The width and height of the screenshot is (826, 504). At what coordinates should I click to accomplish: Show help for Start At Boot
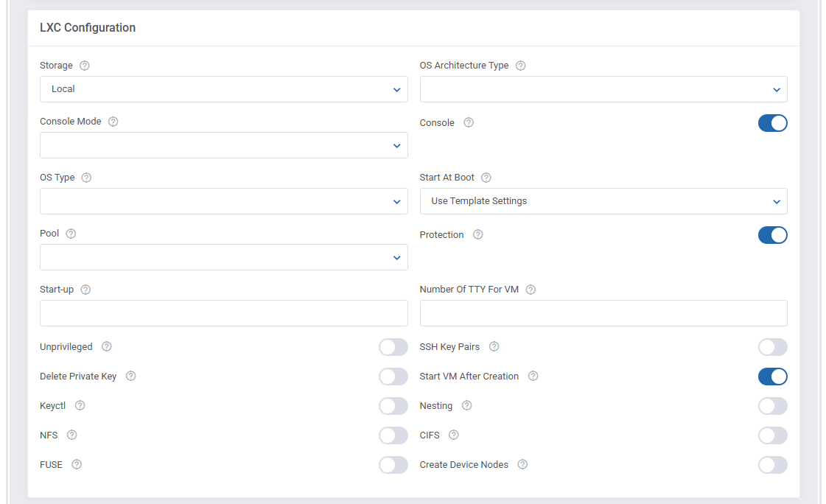pyautogui.click(x=486, y=178)
